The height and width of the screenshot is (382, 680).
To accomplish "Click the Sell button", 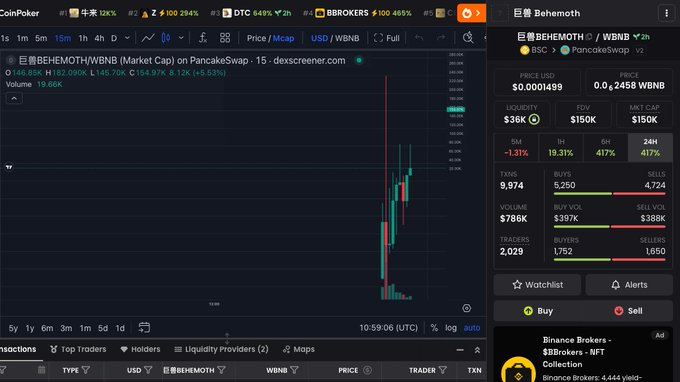I will pos(628,311).
